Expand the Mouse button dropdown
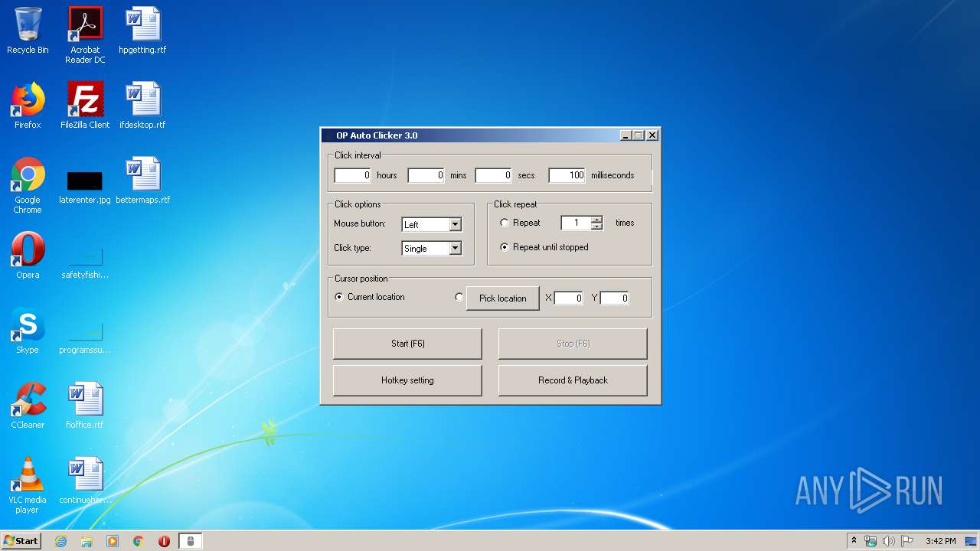 (x=455, y=225)
